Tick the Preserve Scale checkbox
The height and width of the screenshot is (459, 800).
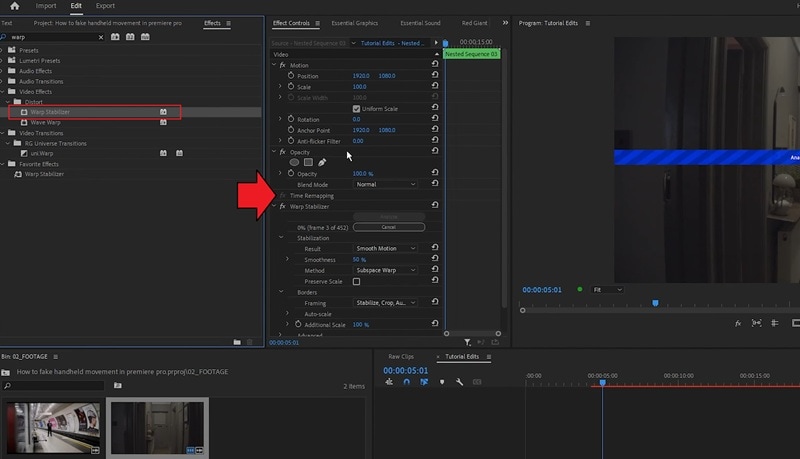point(356,282)
